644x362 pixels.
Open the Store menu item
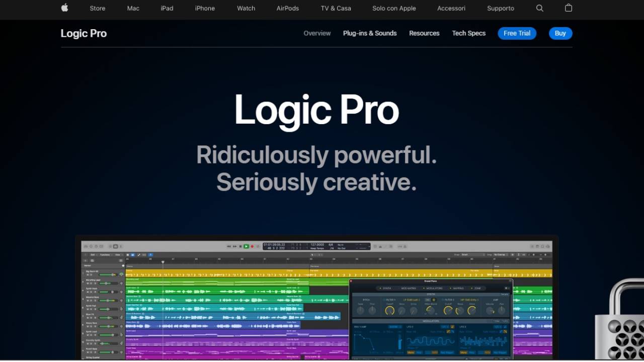tap(98, 8)
